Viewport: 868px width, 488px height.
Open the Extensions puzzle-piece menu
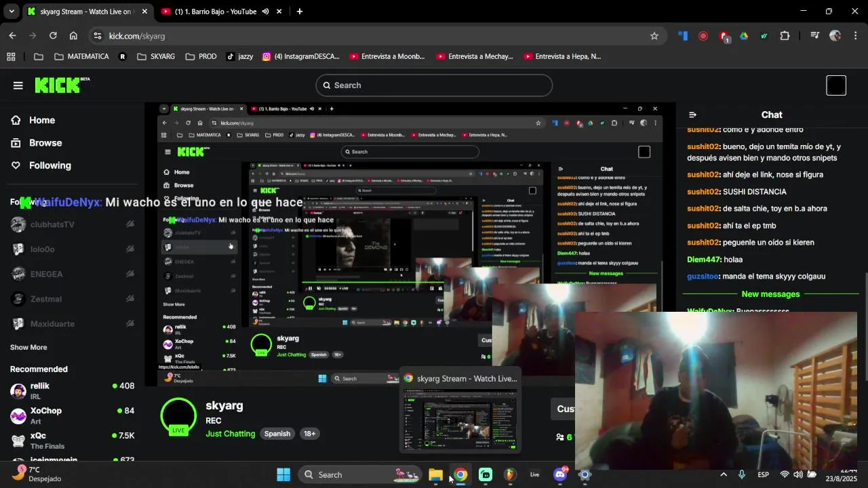coord(785,36)
